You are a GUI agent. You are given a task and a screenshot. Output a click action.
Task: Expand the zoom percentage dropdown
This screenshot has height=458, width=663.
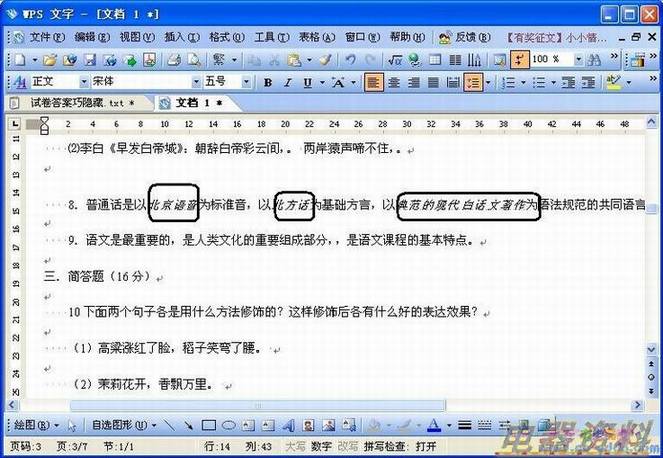(580, 60)
